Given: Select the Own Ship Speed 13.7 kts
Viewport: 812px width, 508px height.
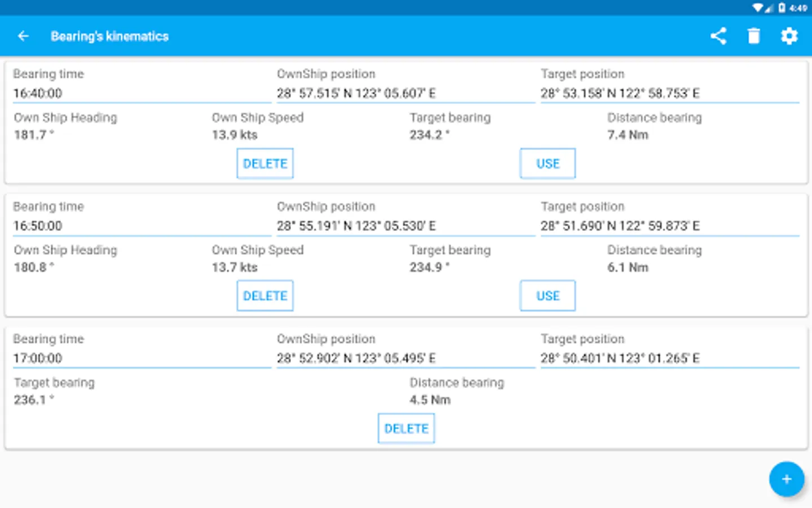Looking at the screenshot, I should tap(235, 267).
